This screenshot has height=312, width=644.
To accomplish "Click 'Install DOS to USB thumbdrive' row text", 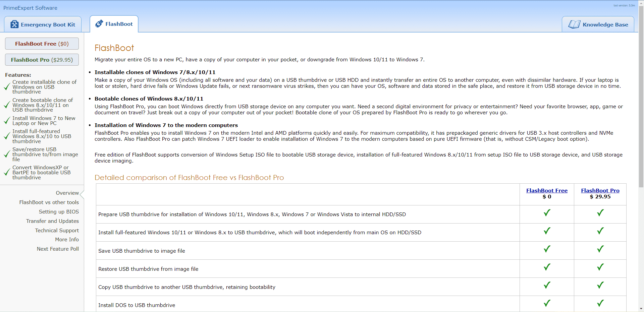I will [x=137, y=305].
